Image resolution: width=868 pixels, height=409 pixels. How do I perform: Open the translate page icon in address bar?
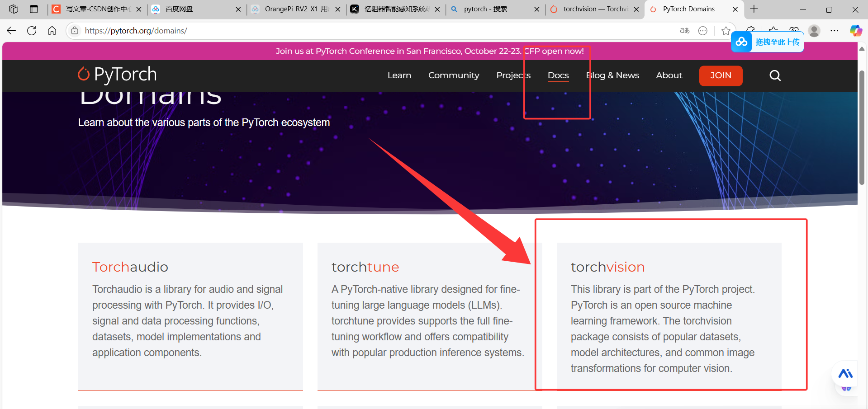[685, 31]
